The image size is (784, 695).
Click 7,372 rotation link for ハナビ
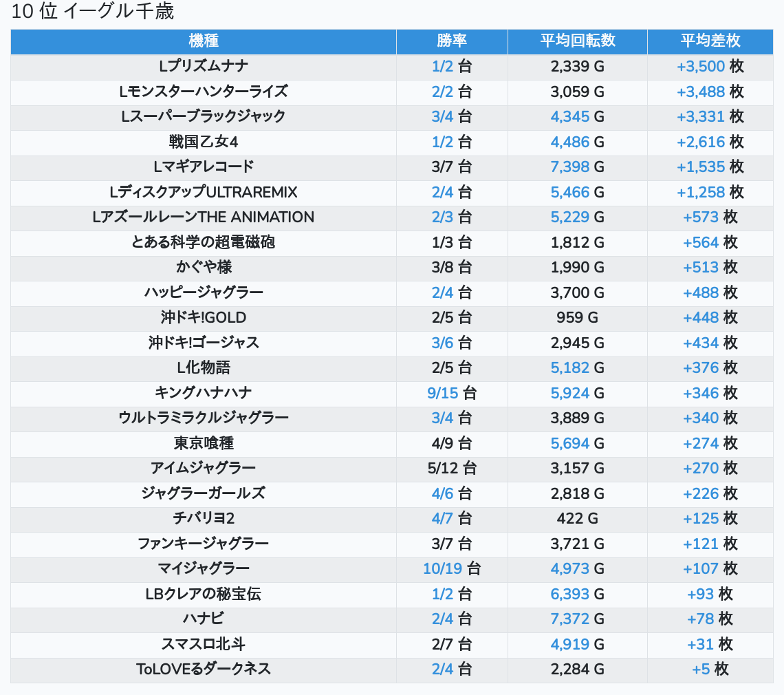click(x=569, y=619)
